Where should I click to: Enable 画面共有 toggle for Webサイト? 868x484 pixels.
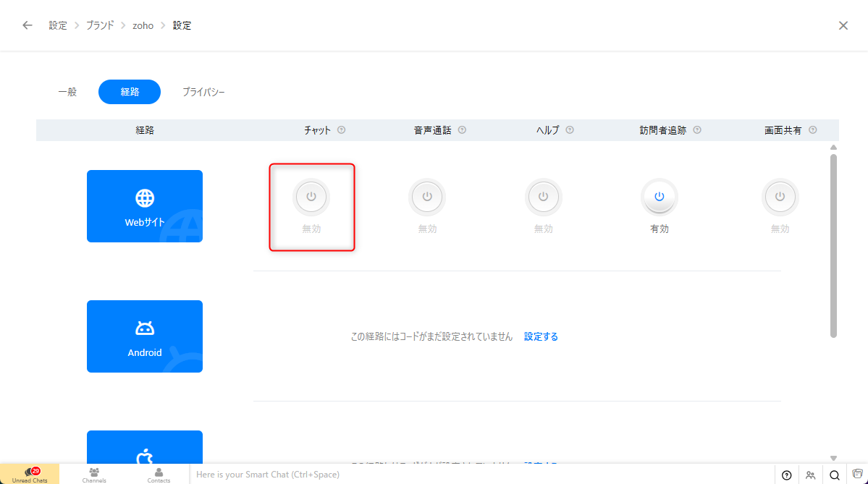(x=780, y=197)
